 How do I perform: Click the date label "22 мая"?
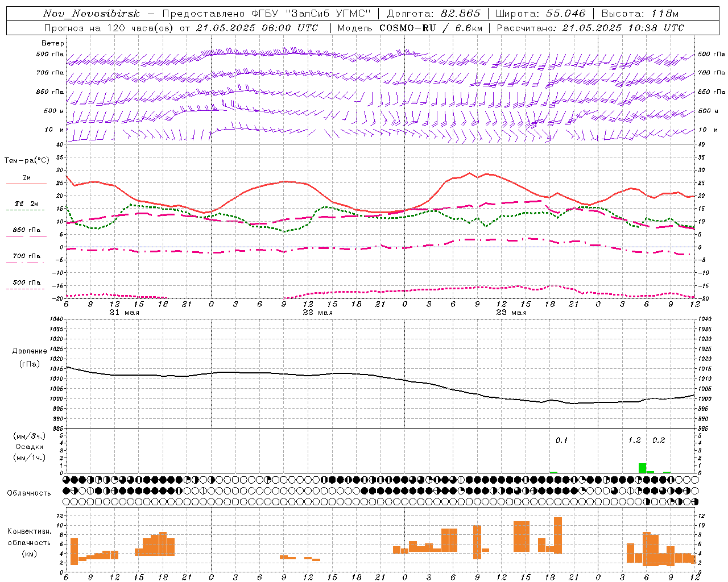tap(318, 313)
